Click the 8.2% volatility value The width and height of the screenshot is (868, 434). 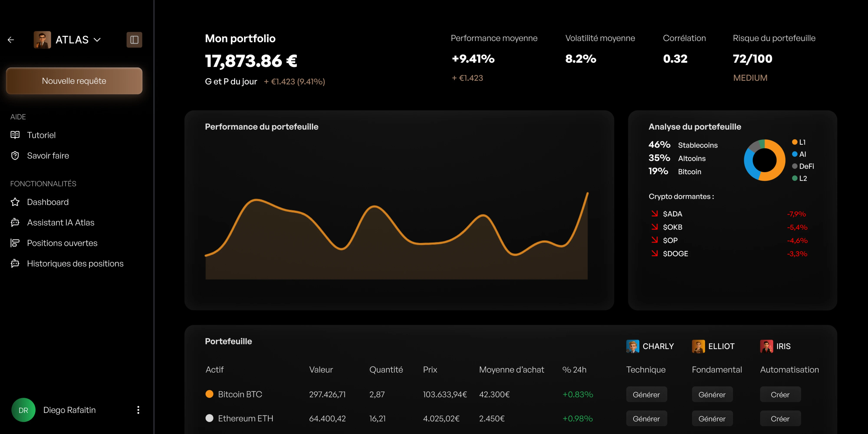pos(580,59)
